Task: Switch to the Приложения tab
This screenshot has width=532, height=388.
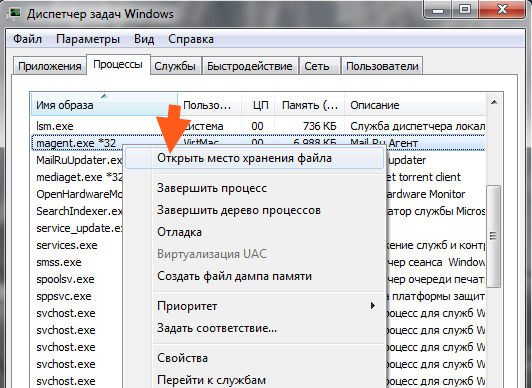Action: 50,66
